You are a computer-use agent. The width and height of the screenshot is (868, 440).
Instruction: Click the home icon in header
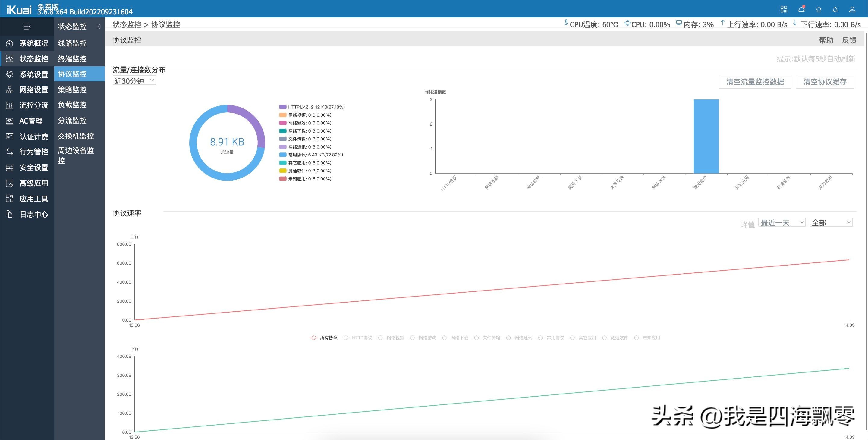pyautogui.click(x=819, y=9)
